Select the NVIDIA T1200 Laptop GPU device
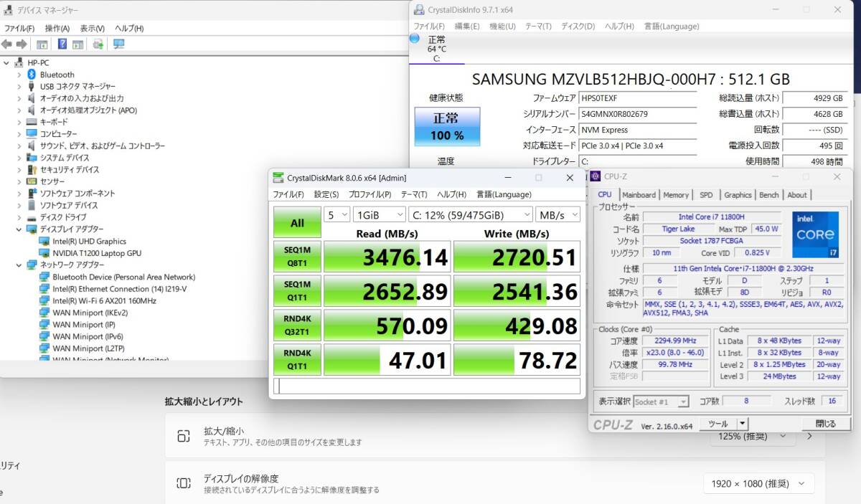The width and height of the screenshot is (861, 504). tap(96, 253)
